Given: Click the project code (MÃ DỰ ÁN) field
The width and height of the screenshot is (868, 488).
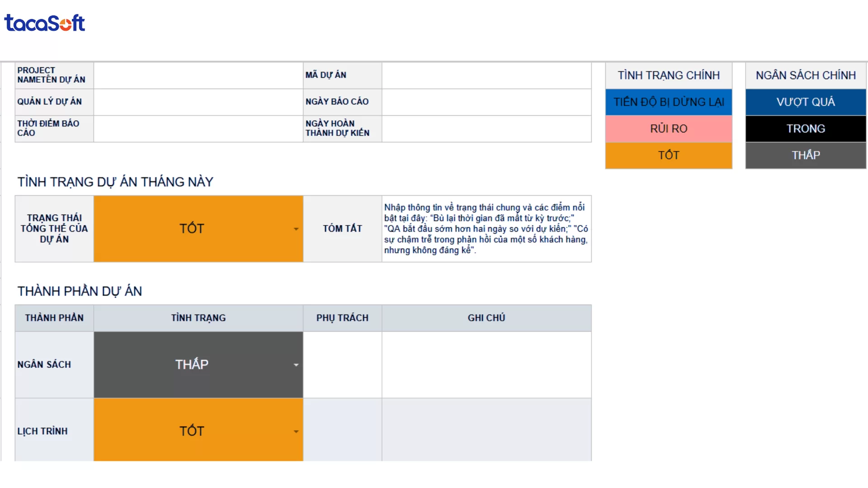Looking at the screenshot, I should (x=486, y=75).
